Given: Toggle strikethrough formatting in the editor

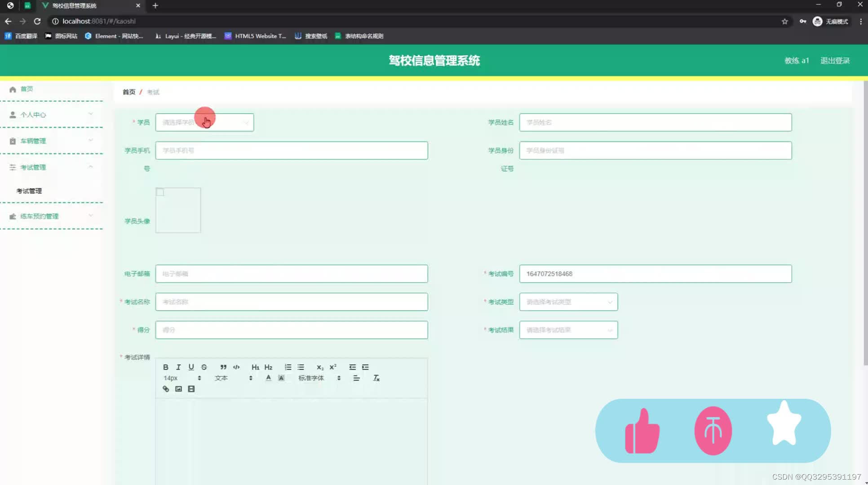Looking at the screenshot, I should pyautogui.click(x=204, y=367).
